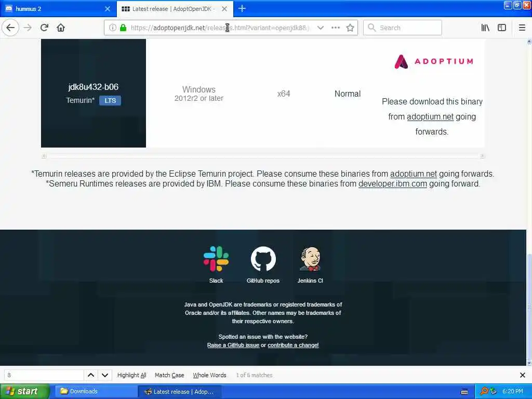Click the magnifier system tray icon
This screenshot has width=532, height=399.
pos(484,391)
